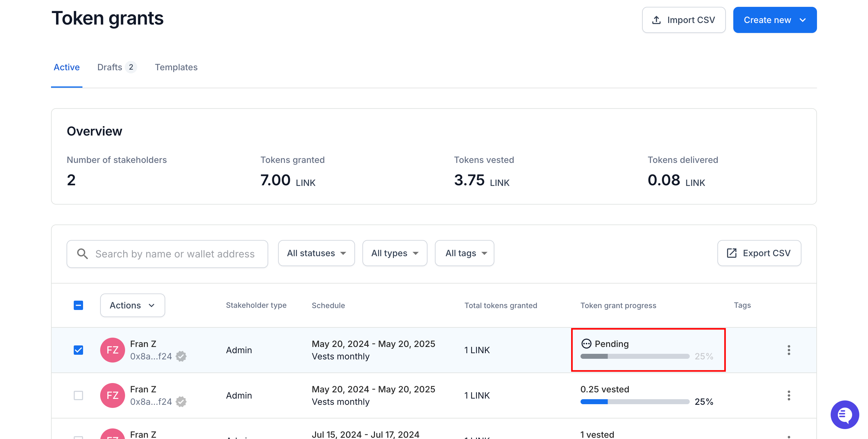Click the Drafts count badge 2

131,67
